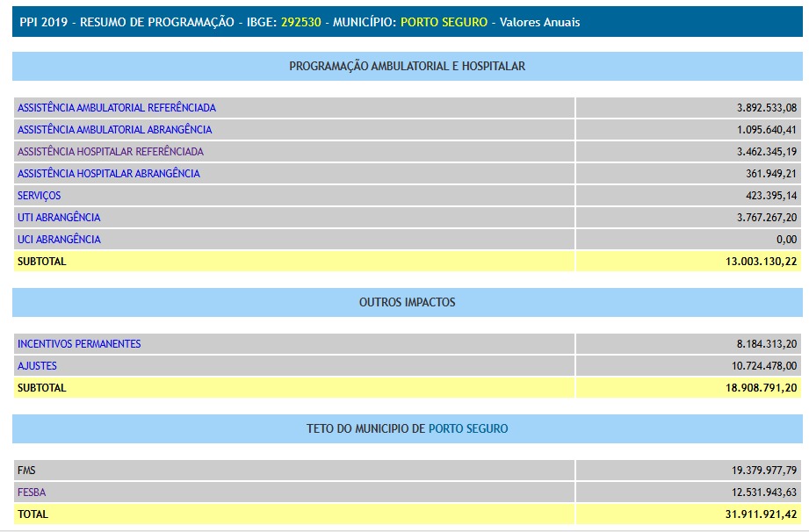Screen dimensions: 809x532
Task: Click the Programação Ambulatorial e Hospitalar heading
Action: click(x=408, y=67)
